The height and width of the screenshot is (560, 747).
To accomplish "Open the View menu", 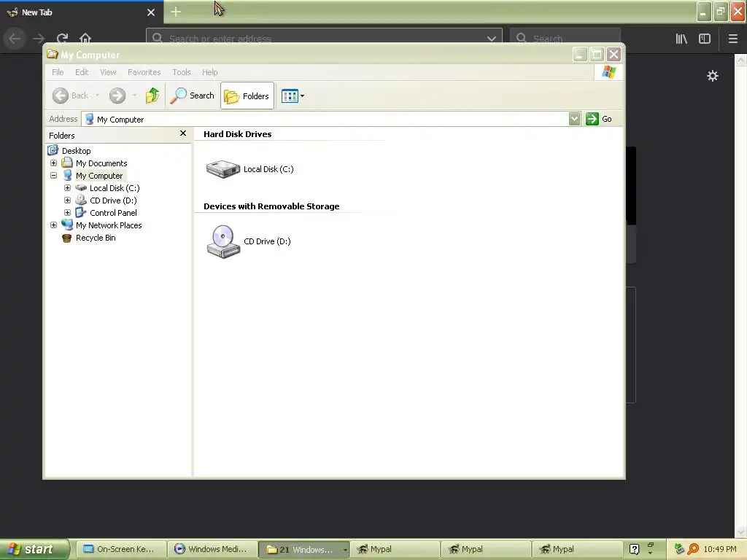I will click(x=108, y=72).
